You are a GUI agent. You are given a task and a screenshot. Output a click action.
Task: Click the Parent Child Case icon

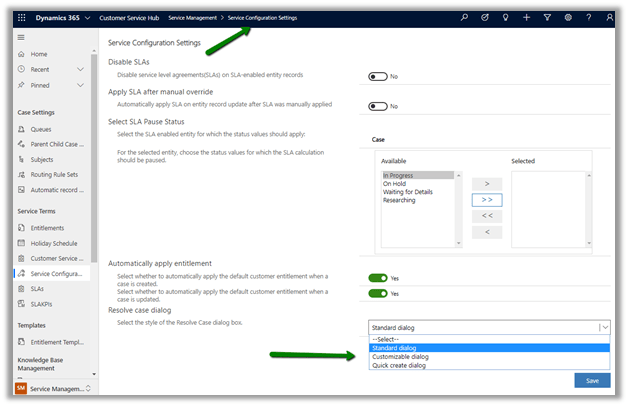[22, 144]
